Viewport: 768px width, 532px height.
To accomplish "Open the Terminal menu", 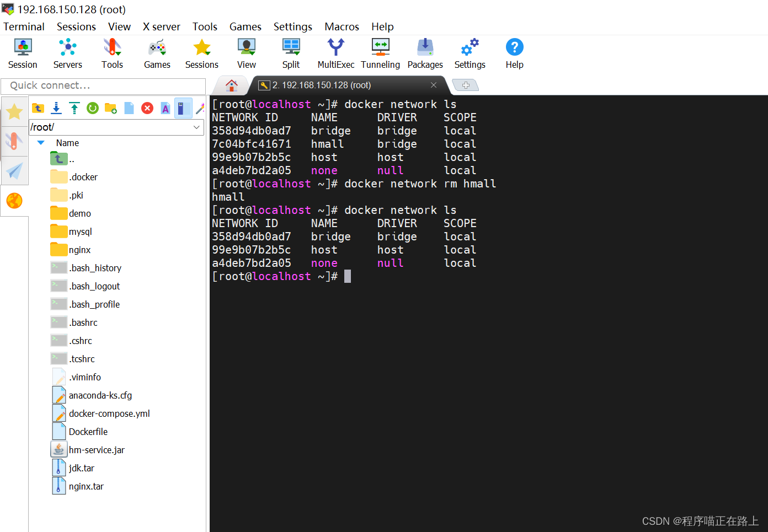I will click(24, 26).
